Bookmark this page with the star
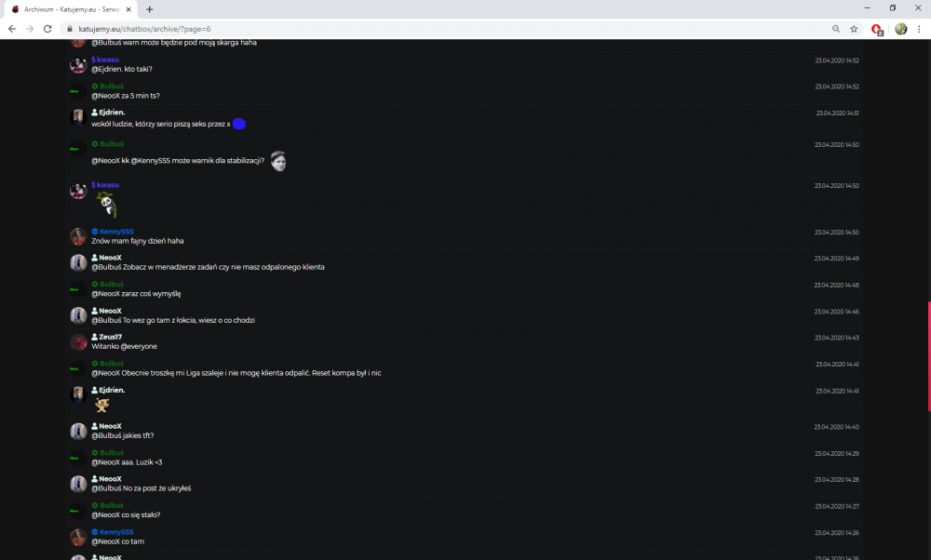Image resolution: width=931 pixels, height=560 pixels. pos(854,29)
